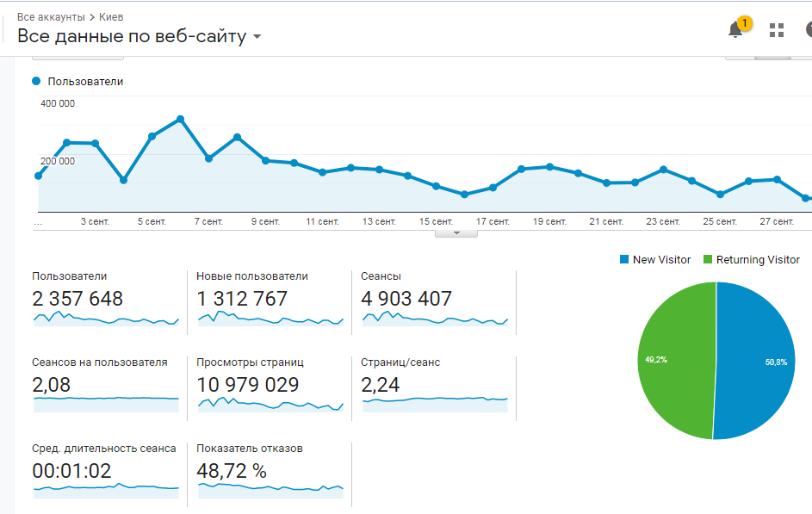Click the lowest data point near 16 сент.
The width and height of the screenshot is (812, 514).
point(464,195)
